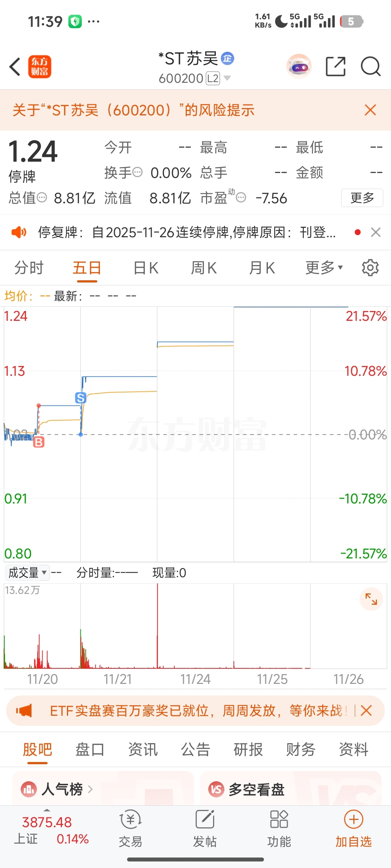Tap the share icon
The width and height of the screenshot is (391, 868).
coord(336,67)
